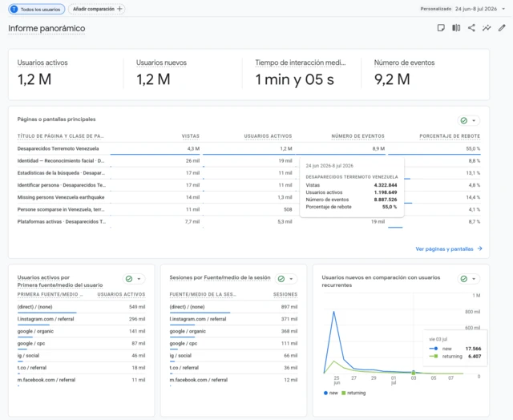
Task: Expand dropdown arrow in Sesiones por Fuente card
Action: (291, 279)
